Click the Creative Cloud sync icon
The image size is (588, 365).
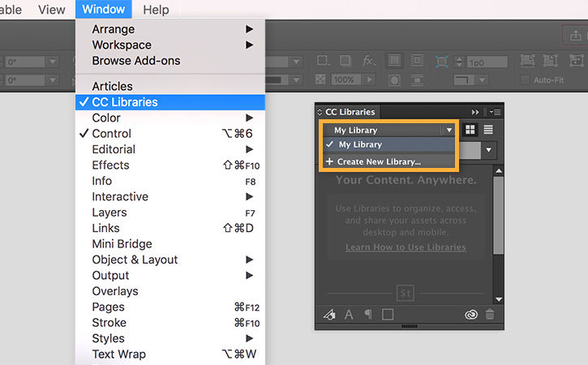point(471,315)
